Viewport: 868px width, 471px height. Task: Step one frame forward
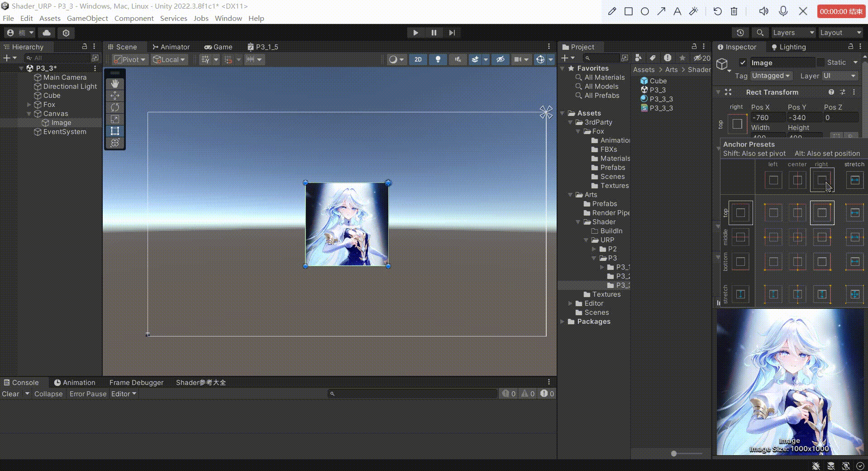click(452, 33)
